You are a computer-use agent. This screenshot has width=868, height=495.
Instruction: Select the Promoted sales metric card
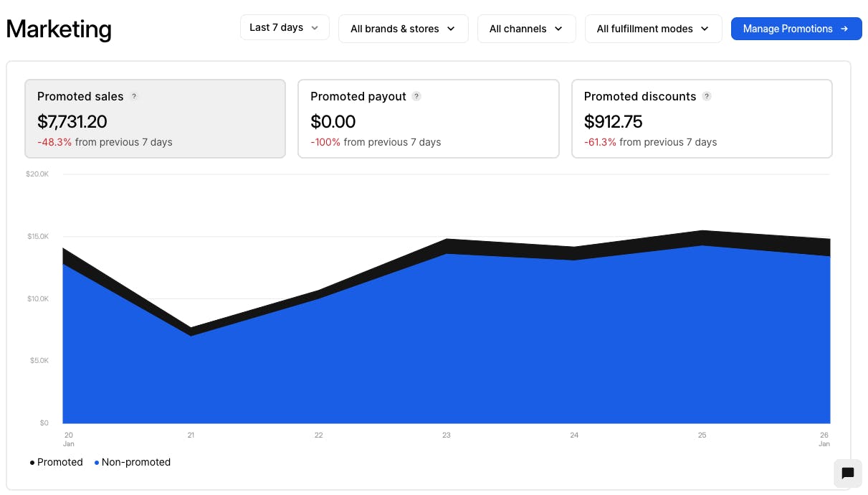tap(155, 118)
